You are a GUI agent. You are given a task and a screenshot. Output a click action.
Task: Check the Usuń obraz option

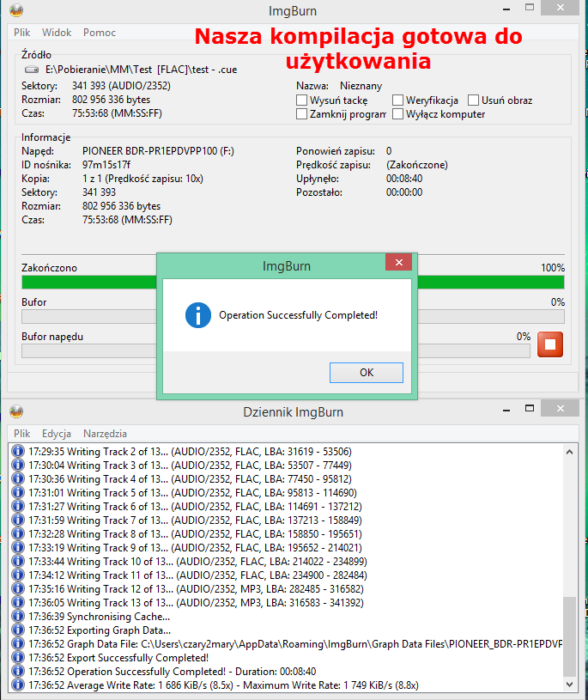[x=473, y=100]
